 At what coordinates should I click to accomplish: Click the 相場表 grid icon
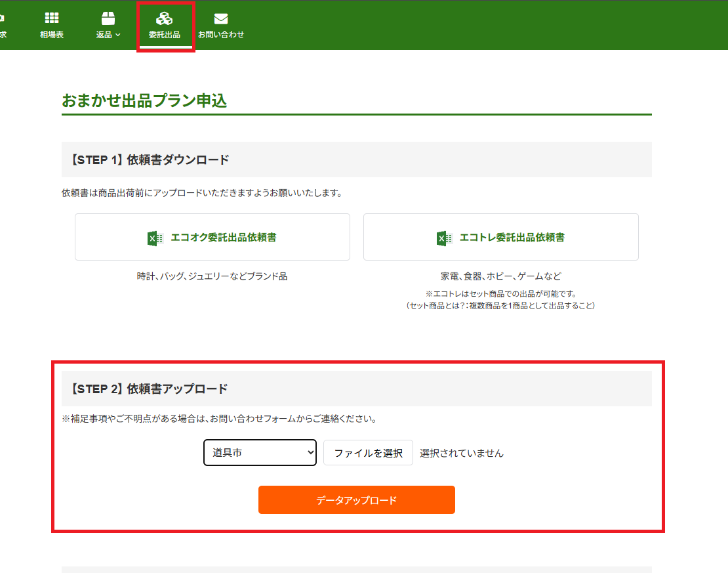(52, 18)
